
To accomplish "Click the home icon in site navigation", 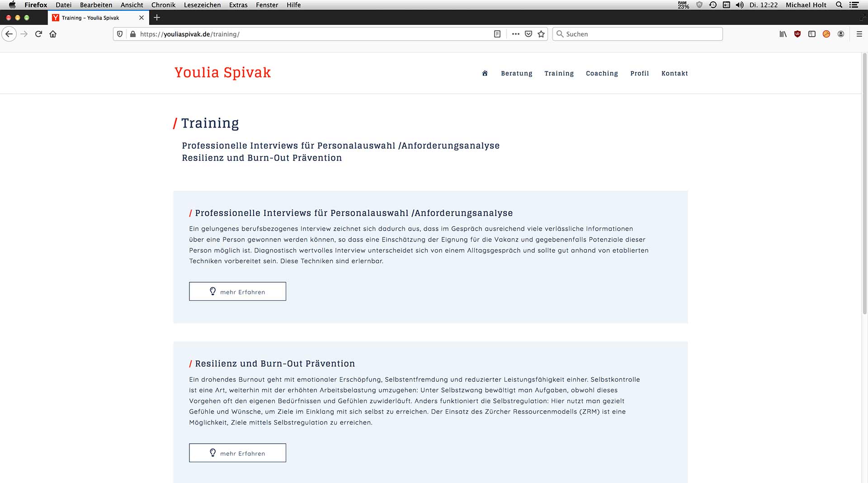I will [x=485, y=73].
